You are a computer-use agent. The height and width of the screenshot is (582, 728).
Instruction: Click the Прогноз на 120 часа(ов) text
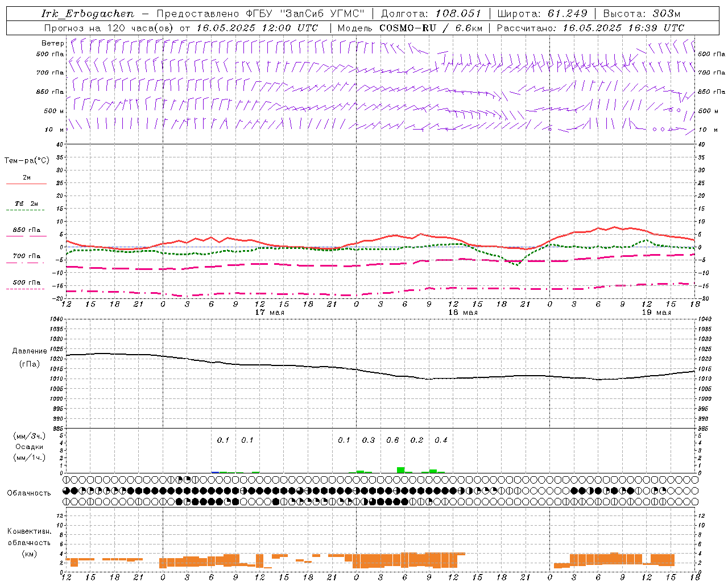109,28
